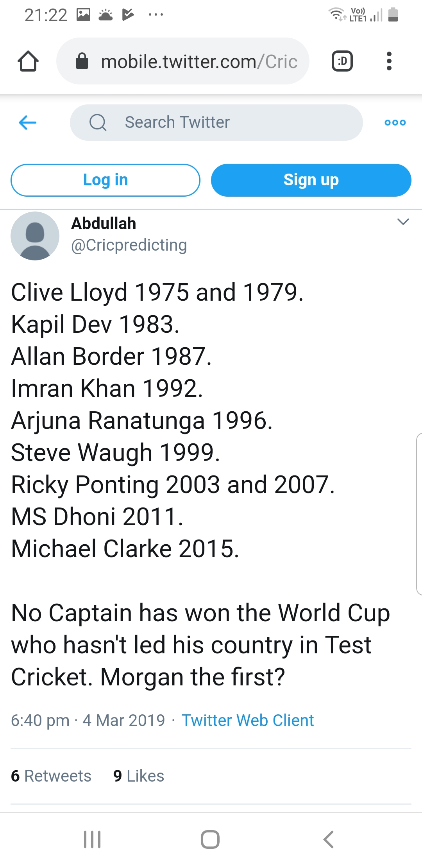
Task: Go back with the blue arrow
Action: coord(28,122)
